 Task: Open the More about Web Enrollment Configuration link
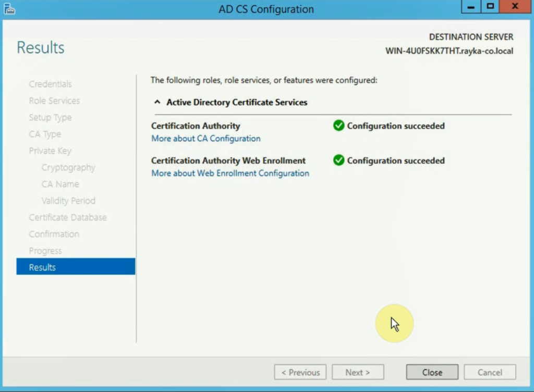(230, 173)
